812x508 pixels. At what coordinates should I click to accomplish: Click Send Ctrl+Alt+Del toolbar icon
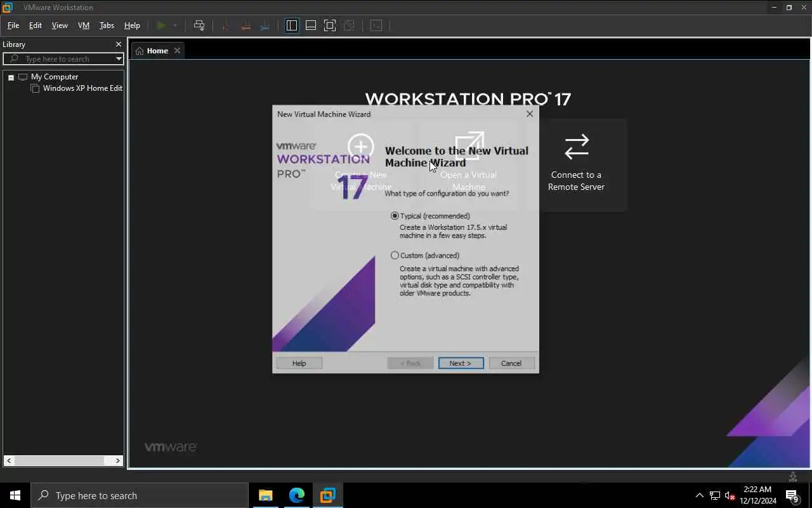[x=199, y=25]
